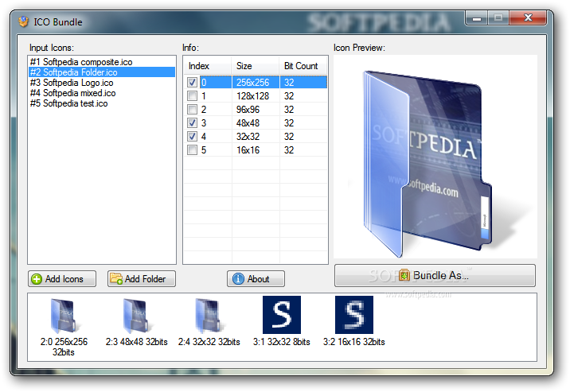Click the Size column header
Screen dimensions: 570x392
[256, 66]
